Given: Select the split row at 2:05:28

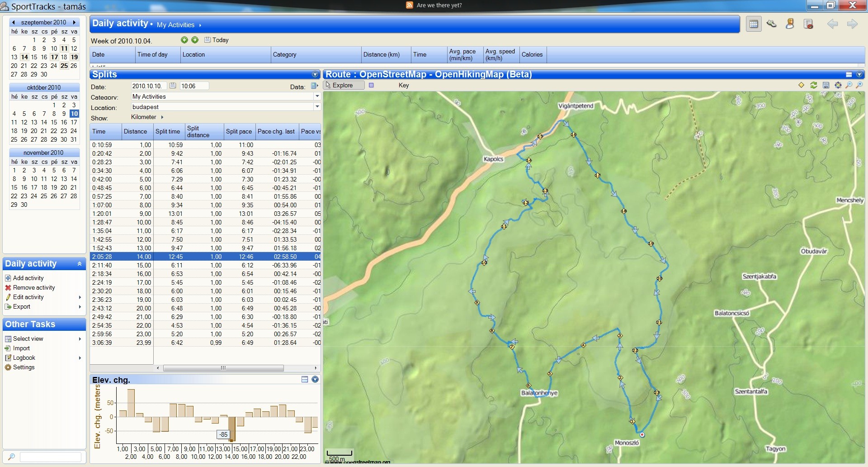Looking at the screenshot, I should pyautogui.click(x=205, y=257).
